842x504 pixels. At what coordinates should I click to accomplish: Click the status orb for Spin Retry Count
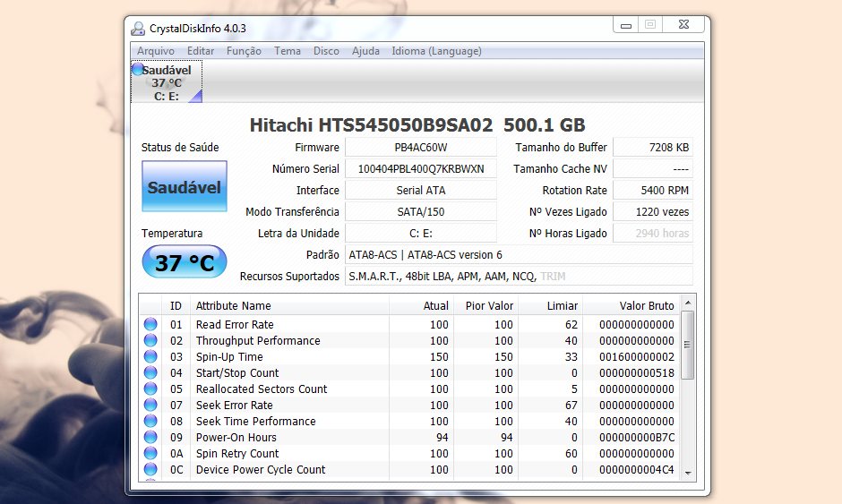tap(150, 453)
